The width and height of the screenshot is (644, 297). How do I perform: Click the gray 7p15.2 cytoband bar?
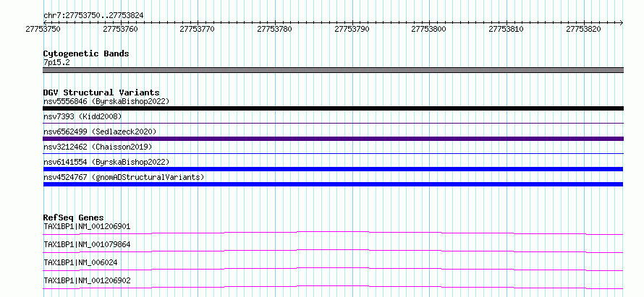[x=333, y=70]
